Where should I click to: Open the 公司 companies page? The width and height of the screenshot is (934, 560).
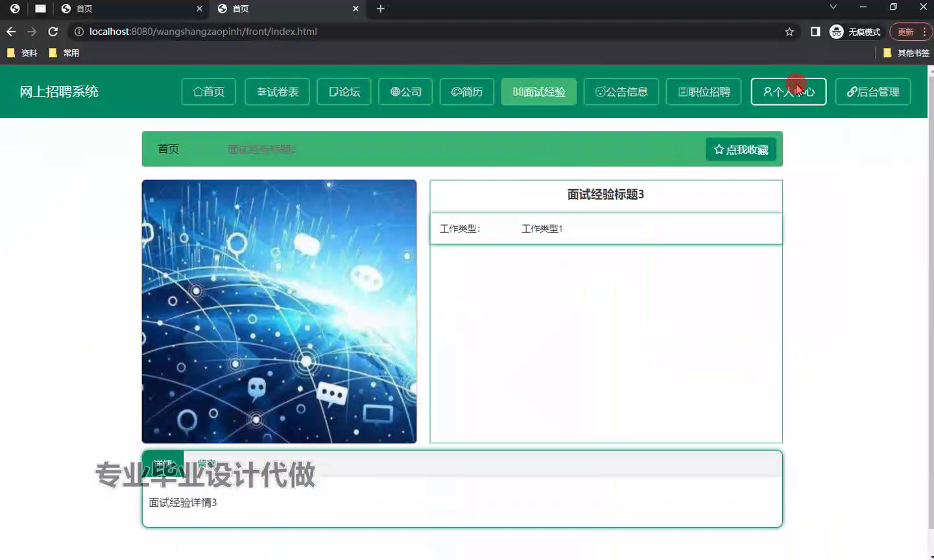pyautogui.click(x=405, y=91)
